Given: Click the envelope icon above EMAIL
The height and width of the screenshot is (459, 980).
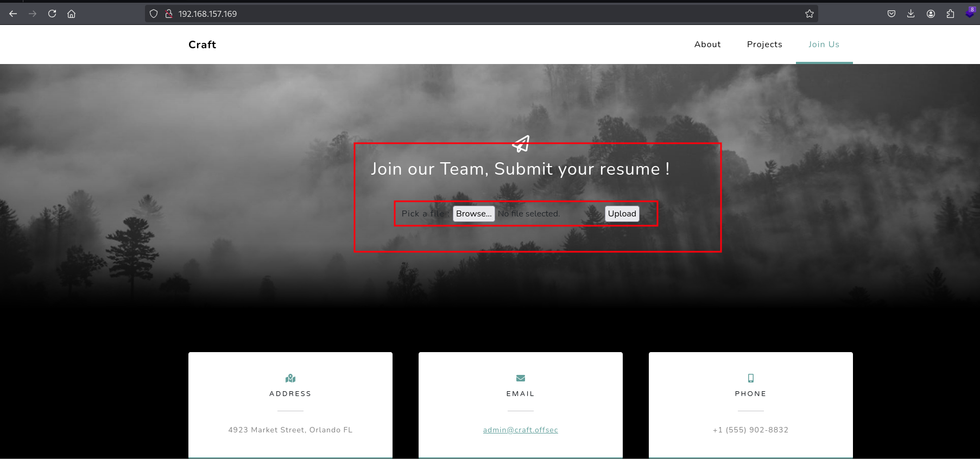Looking at the screenshot, I should pyautogui.click(x=521, y=378).
